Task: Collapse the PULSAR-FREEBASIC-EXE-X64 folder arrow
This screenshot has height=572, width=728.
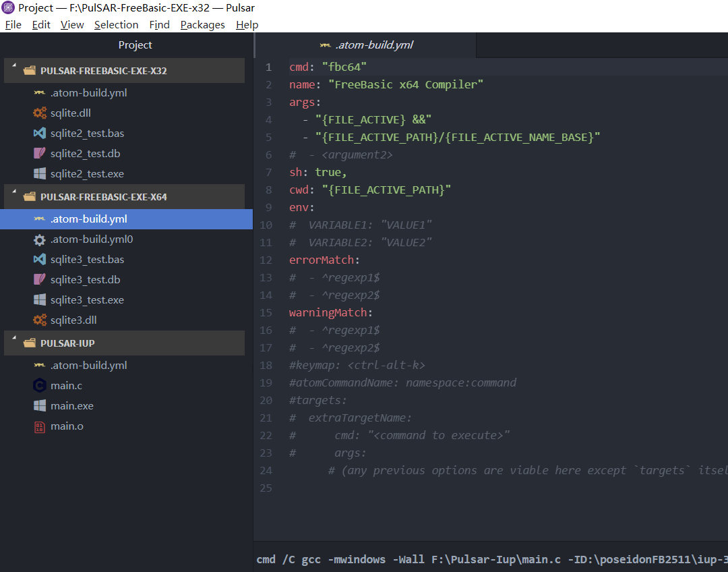Action: (x=14, y=192)
